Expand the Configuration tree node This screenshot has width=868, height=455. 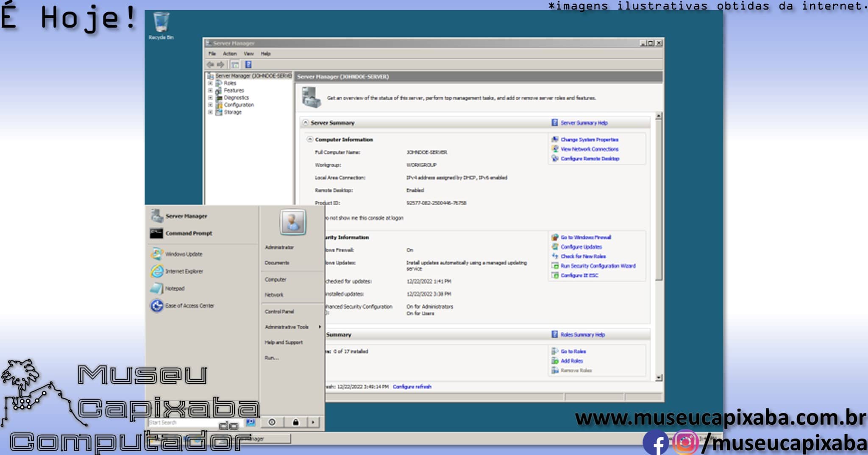[x=210, y=105]
